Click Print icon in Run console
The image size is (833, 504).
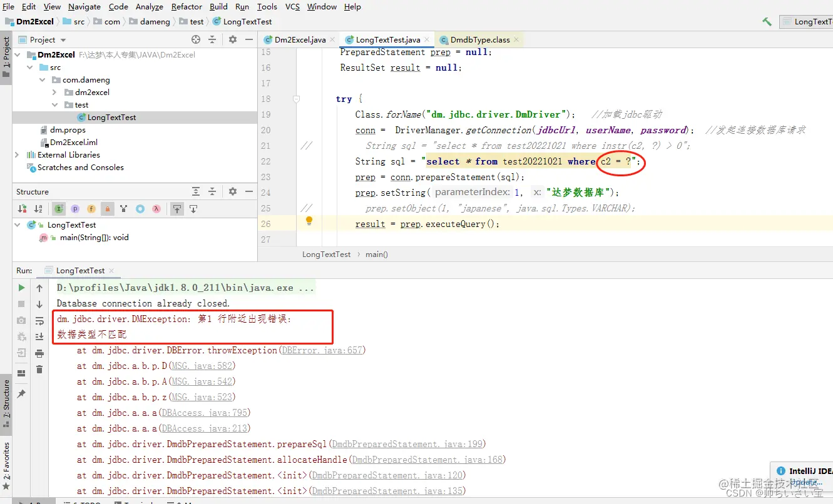point(39,353)
